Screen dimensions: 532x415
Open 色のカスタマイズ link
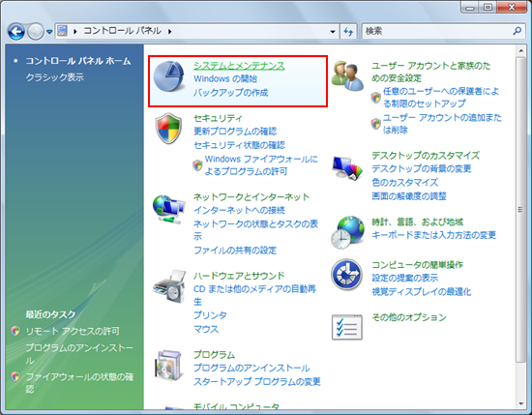pos(404,182)
